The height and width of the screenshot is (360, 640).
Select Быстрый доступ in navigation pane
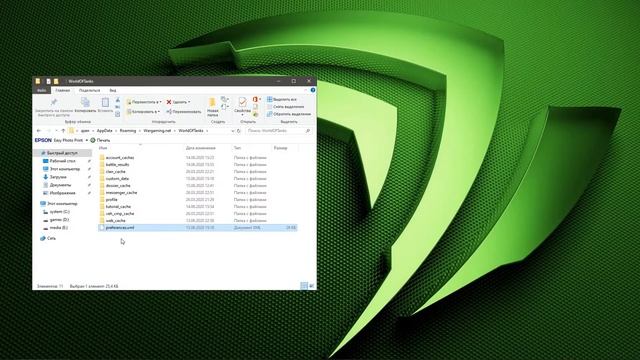tap(62, 153)
